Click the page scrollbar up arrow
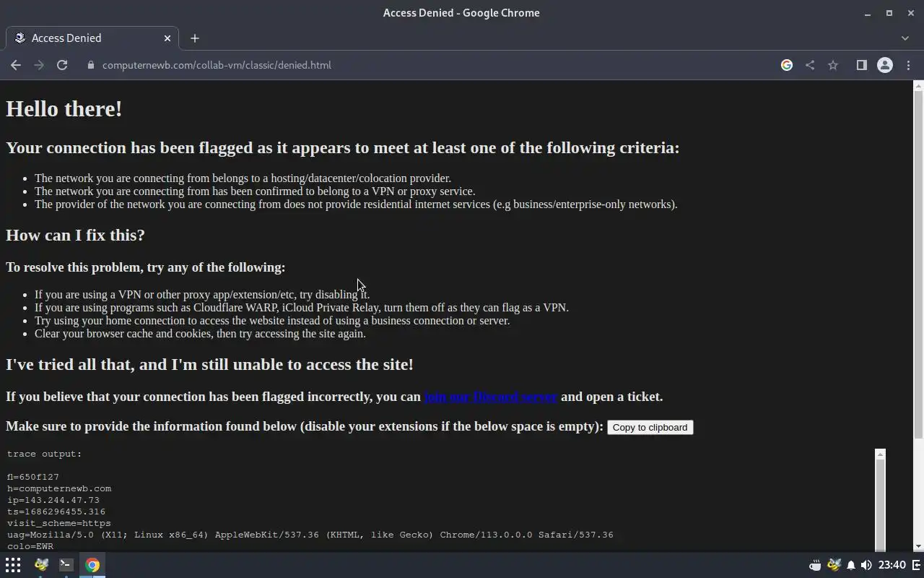Image resolution: width=924 pixels, height=578 pixels. tap(918, 86)
